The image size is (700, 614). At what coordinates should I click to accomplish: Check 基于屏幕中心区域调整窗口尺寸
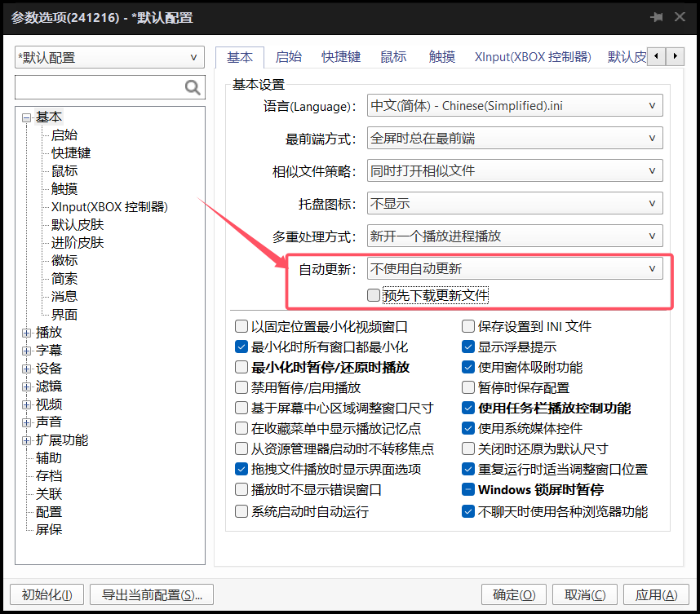[x=241, y=408]
